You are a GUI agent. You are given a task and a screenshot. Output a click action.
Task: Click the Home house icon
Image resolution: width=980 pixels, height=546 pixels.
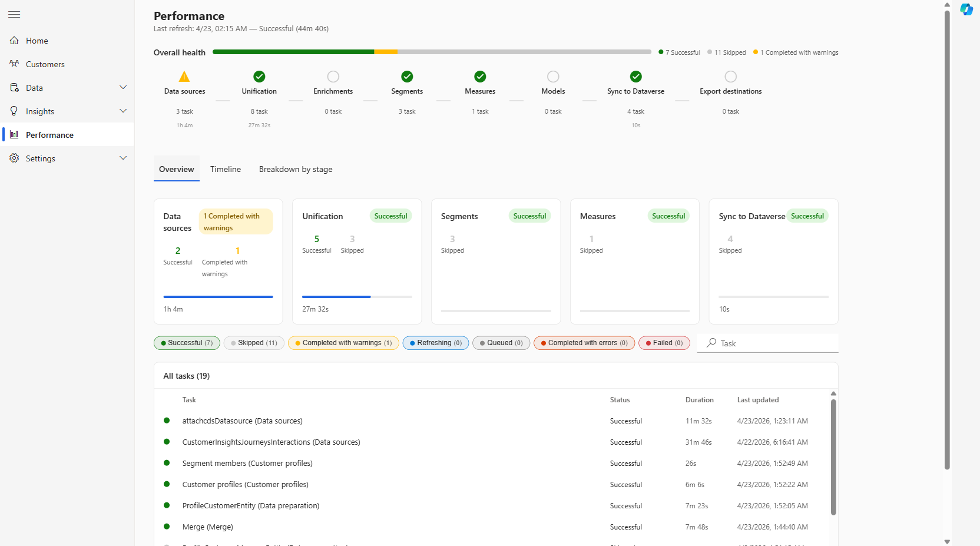pos(14,41)
